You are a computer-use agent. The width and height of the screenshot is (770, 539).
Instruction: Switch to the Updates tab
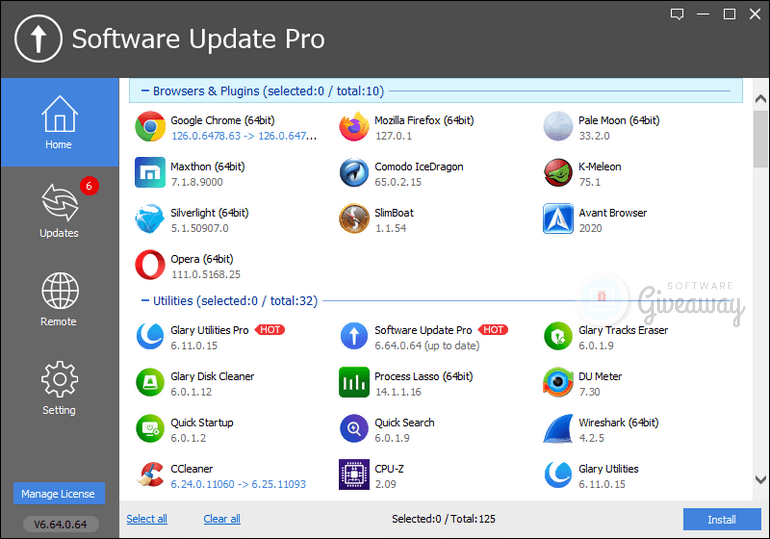click(x=59, y=211)
